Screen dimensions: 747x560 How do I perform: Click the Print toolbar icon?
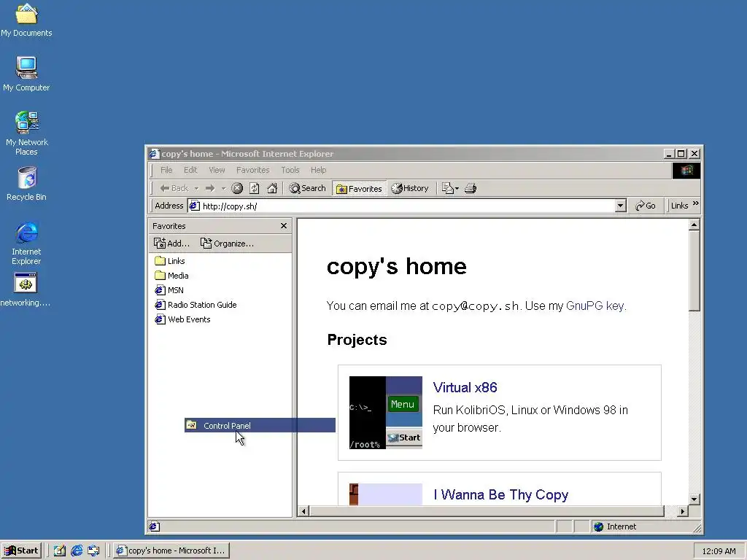point(471,188)
